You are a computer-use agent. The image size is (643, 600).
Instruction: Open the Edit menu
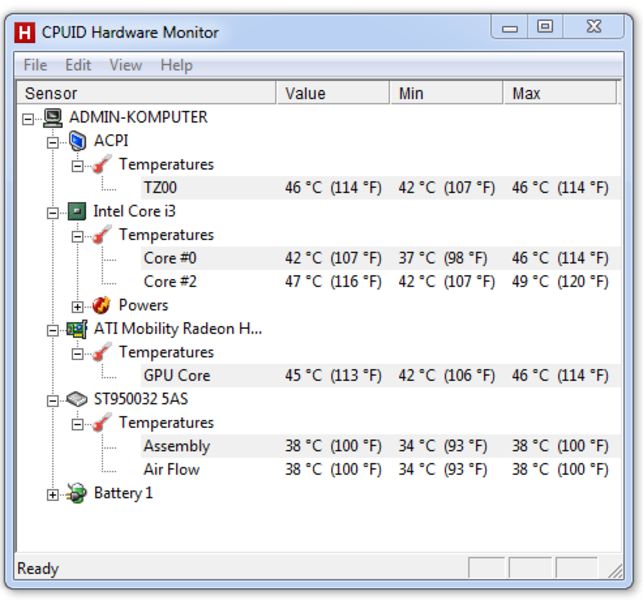(x=78, y=65)
